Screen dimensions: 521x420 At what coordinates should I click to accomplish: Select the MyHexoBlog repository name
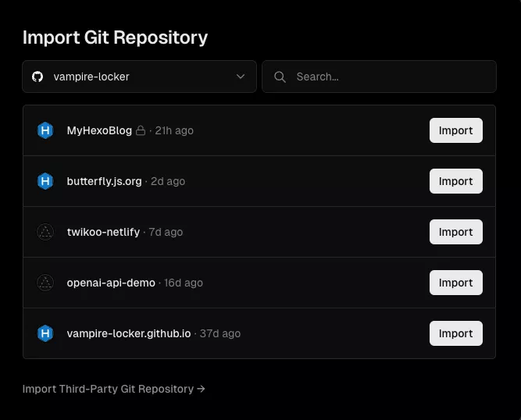(x=99, y=130)
